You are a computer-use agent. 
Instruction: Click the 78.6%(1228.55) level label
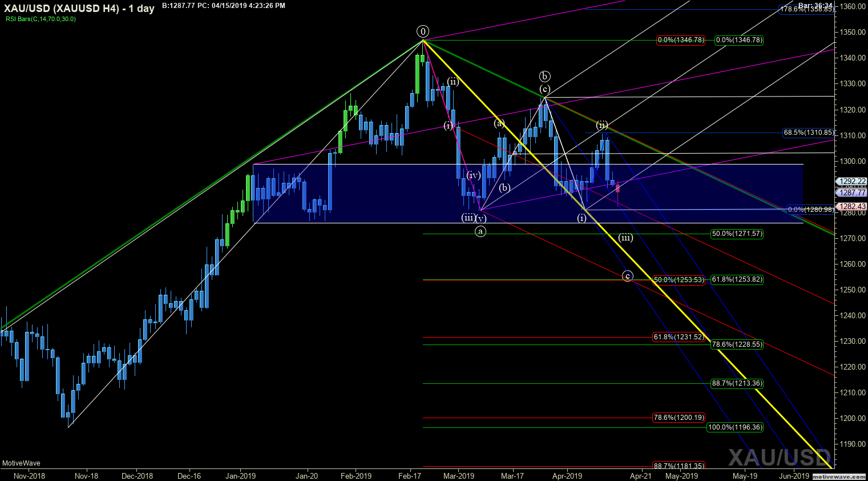[x=737, y=344]
